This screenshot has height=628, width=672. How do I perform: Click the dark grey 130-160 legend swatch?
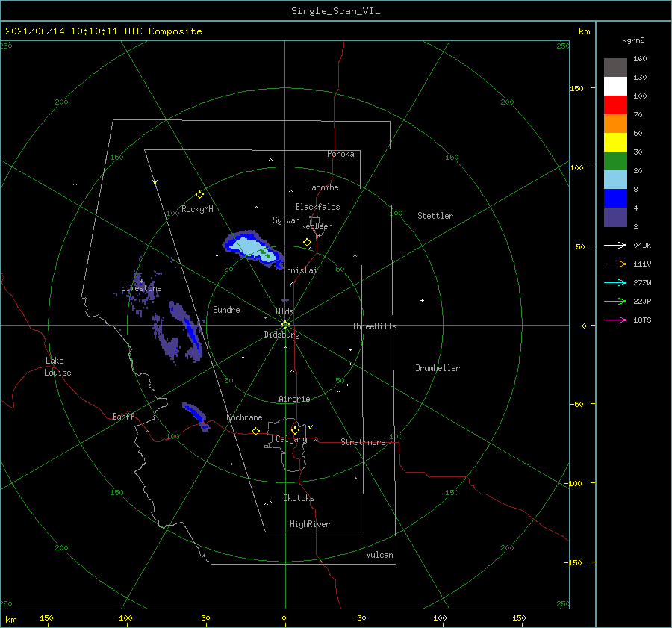coord(615,67)
